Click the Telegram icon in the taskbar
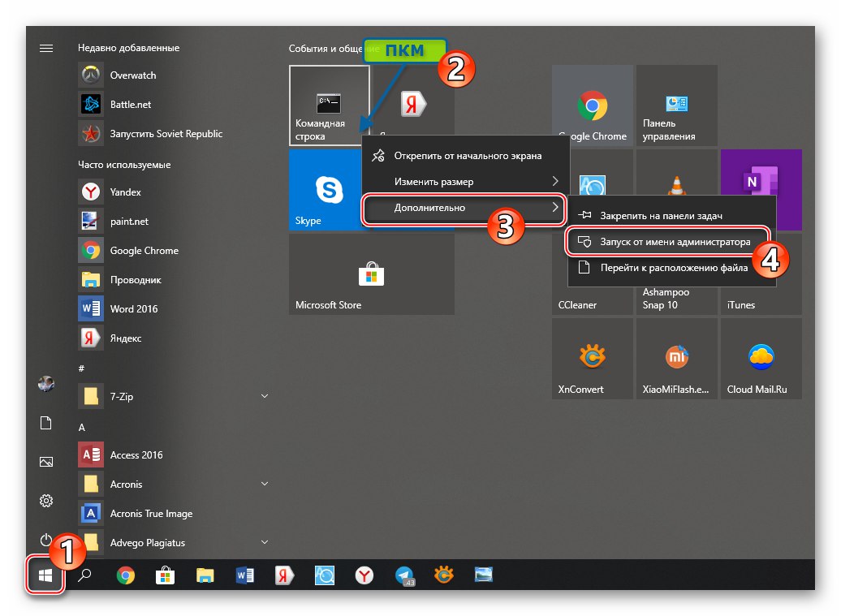 (x=404, y=575)
